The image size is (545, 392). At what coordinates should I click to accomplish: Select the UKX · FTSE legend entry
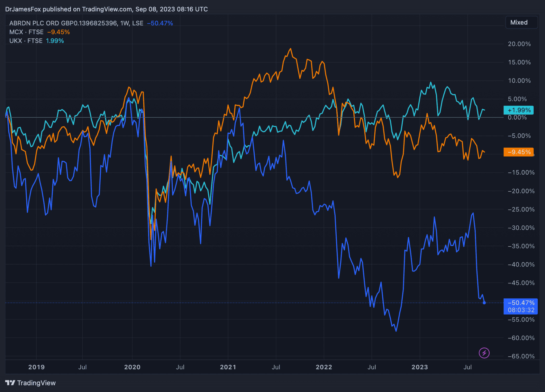(x=26, y=41)
